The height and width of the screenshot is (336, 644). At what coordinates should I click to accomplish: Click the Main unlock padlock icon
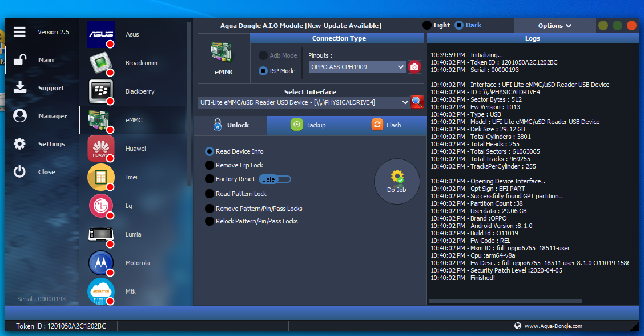click(x=20, y=60)
